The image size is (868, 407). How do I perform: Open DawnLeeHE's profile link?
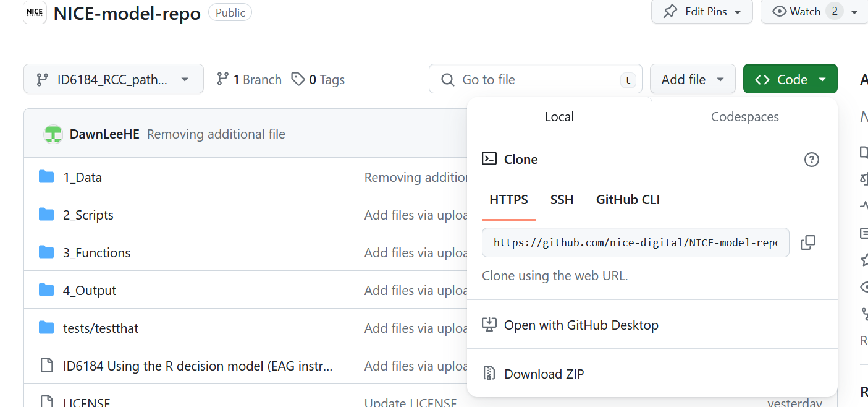click(x=104, y=134)
